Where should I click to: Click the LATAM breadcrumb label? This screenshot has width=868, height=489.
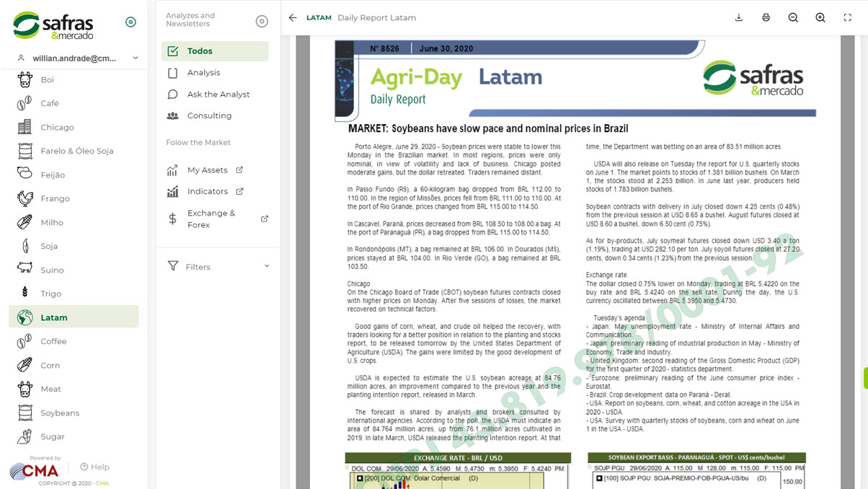(x=319, y=17)
